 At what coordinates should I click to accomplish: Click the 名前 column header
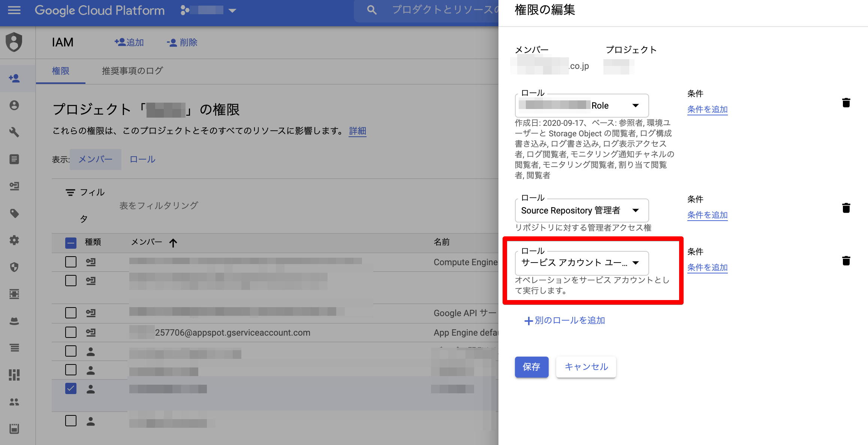tap(441, 242)
